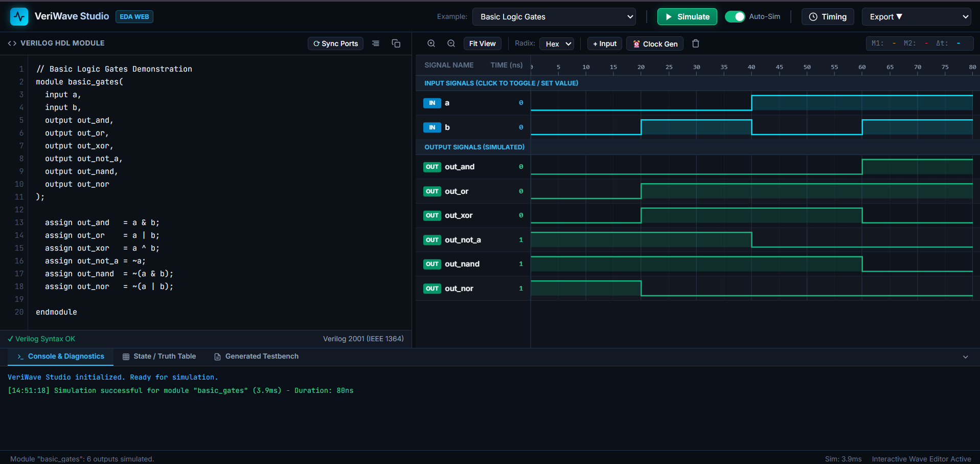Screen dimensions: 980x464
Task: Click the 'Sim: 3.9ms' status entry
Action: pos(843,459)
